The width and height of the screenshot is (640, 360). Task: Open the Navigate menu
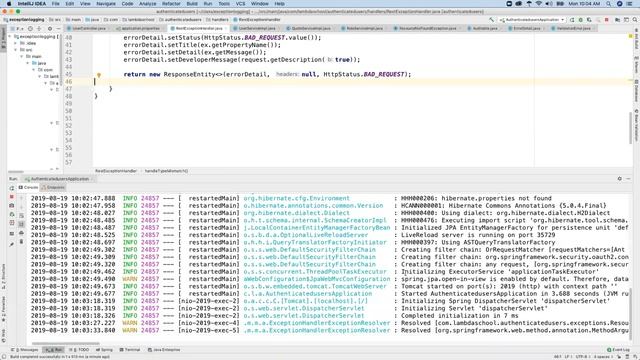[x=106, y=4]
